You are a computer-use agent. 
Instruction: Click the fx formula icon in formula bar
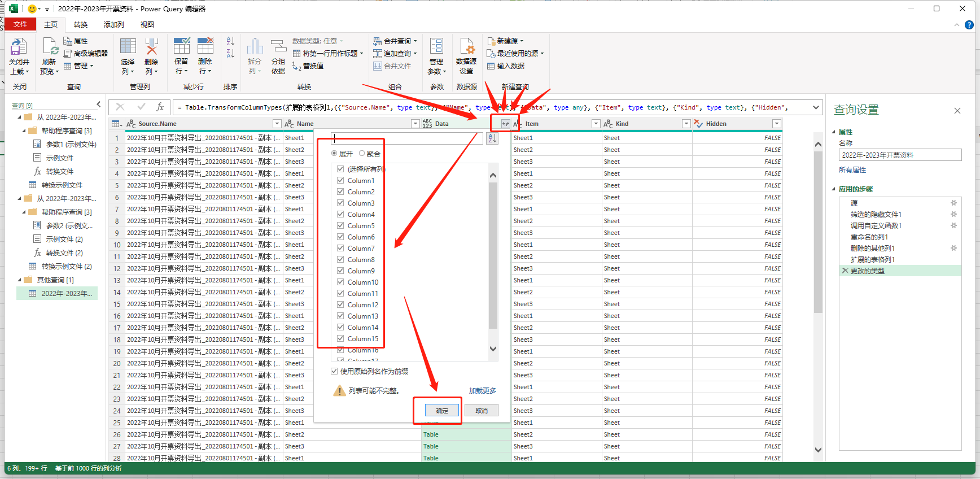click(x=160, y=107)
